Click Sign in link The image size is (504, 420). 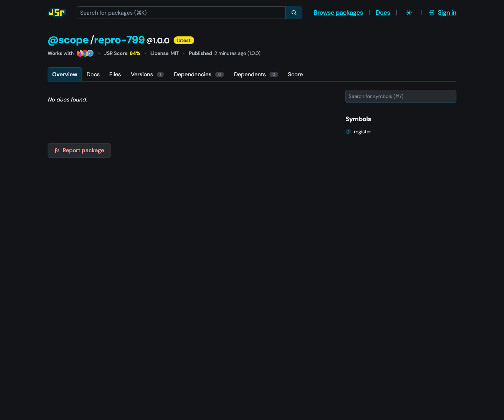tap(442, 13)
